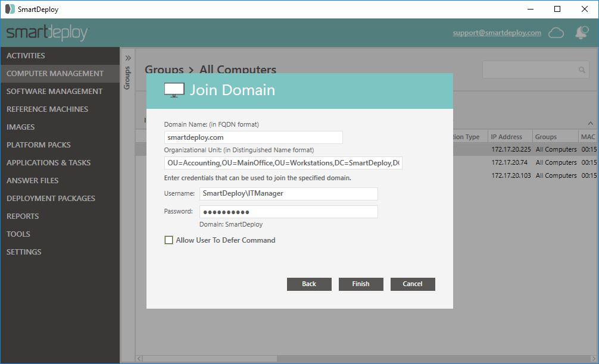
Task: Cancel the Join Domain dialog
Action: pos(413,284)
